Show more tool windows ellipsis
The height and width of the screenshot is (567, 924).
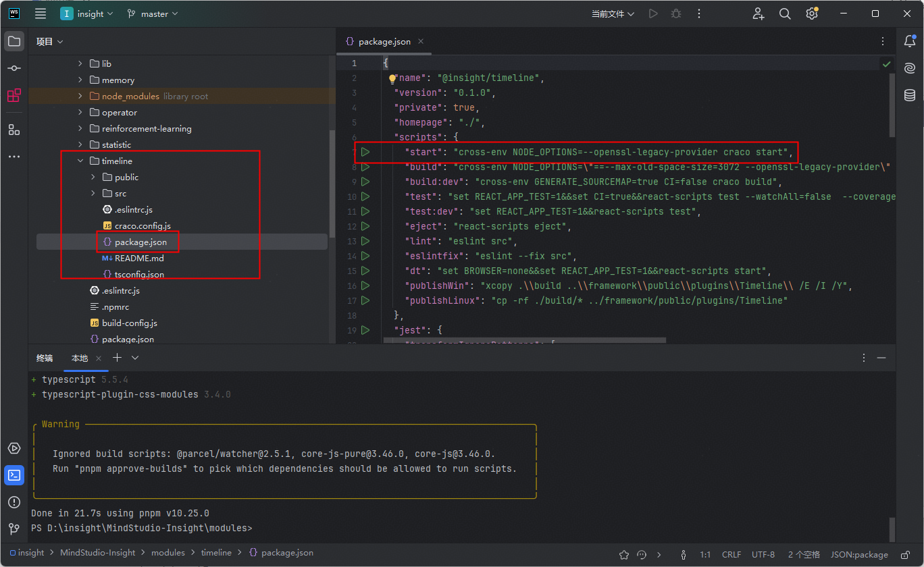coord(14,157)
